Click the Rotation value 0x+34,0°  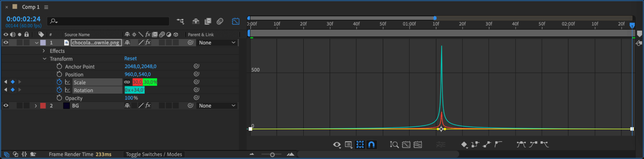tap(135, 90)
